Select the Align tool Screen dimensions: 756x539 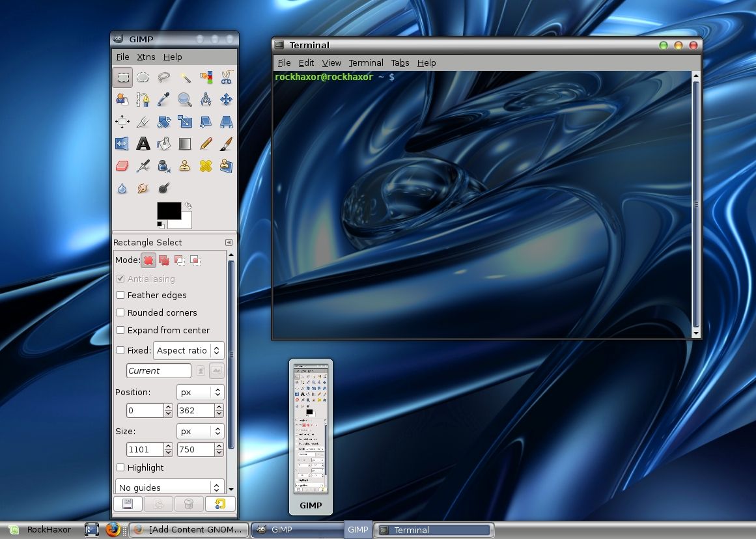coord(122,122)
